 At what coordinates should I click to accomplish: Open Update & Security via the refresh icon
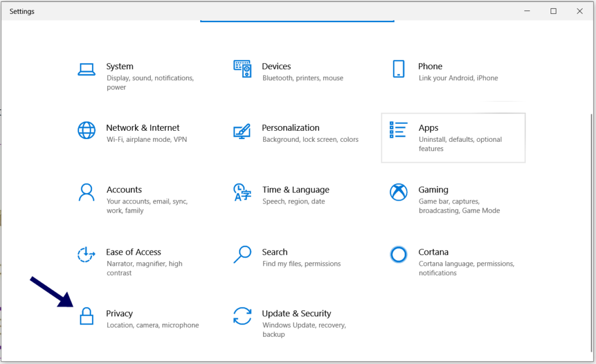click(242, 316)
